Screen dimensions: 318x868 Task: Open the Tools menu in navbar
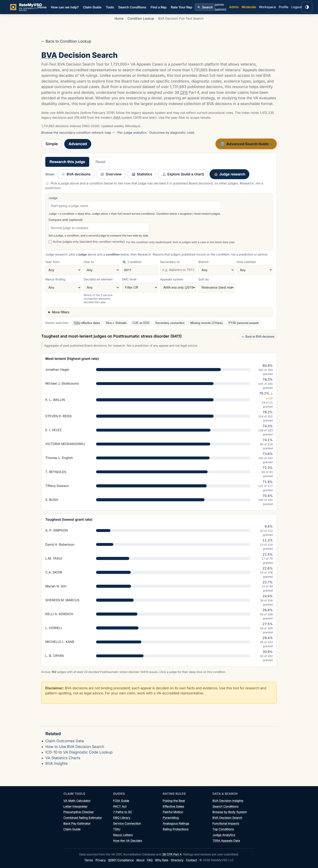pyautogui.click(x=110, y=7)
